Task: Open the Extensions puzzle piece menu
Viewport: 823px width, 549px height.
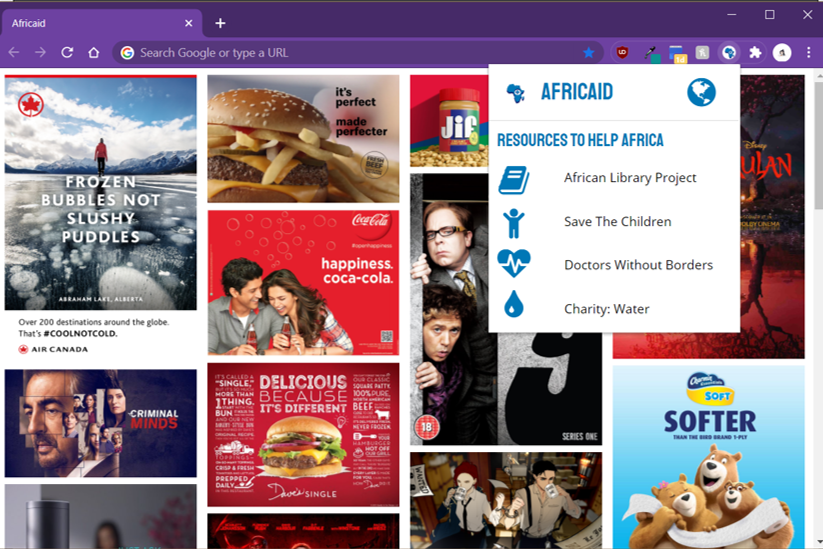Action: point(755,52)
